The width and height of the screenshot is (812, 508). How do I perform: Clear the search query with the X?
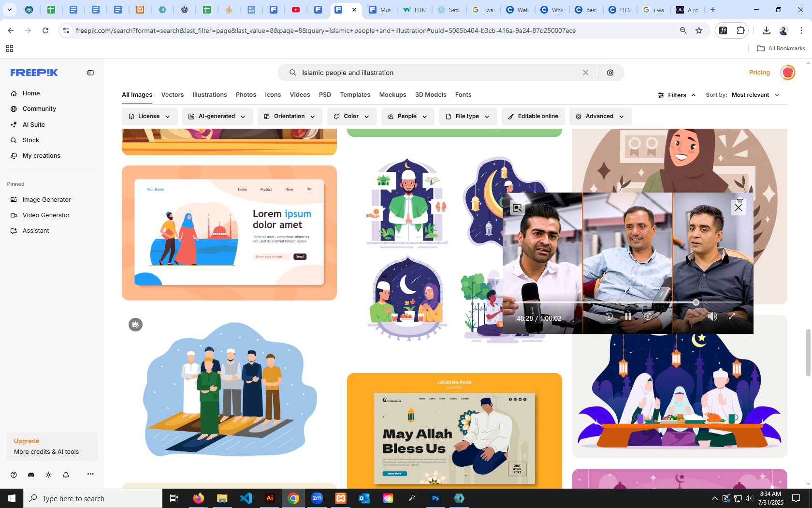click(585, 73)
